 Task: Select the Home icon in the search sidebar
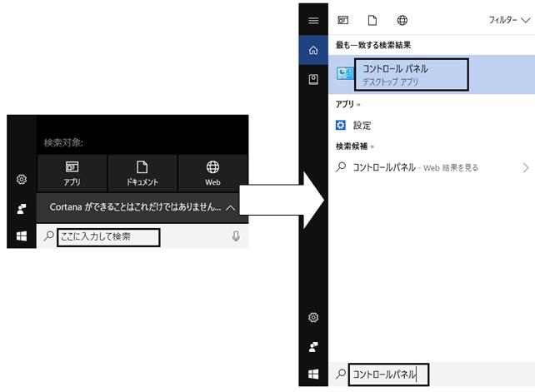click(x=313, y=50)
